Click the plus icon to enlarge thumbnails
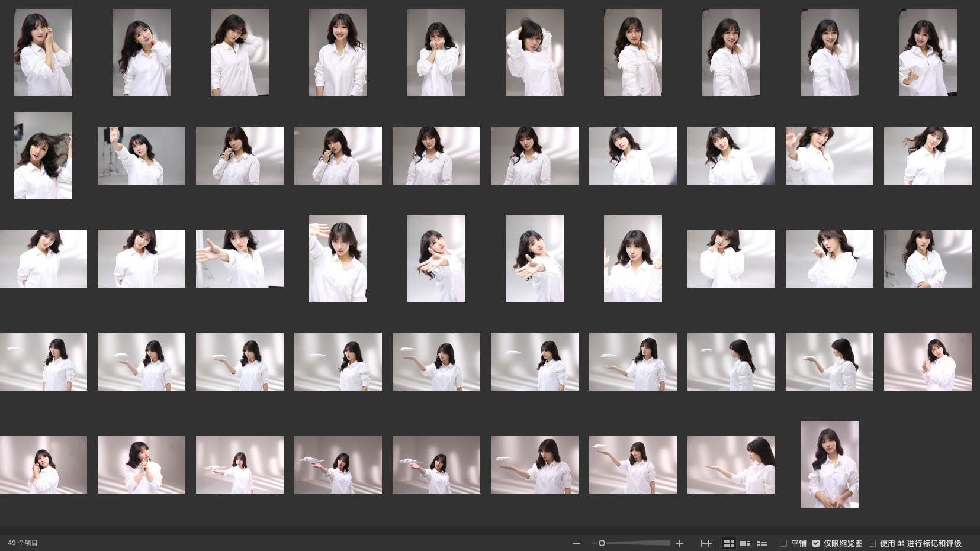Screen dimensions: 980x551 tap(680, 543)
